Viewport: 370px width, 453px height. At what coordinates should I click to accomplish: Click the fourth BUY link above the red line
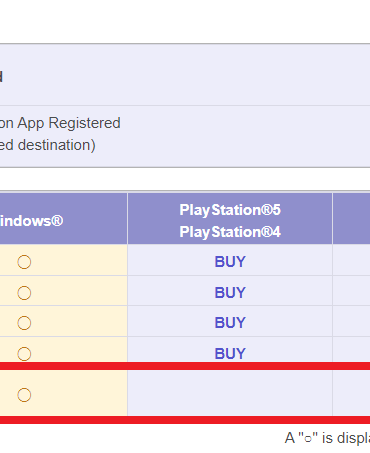pos(230,354)
